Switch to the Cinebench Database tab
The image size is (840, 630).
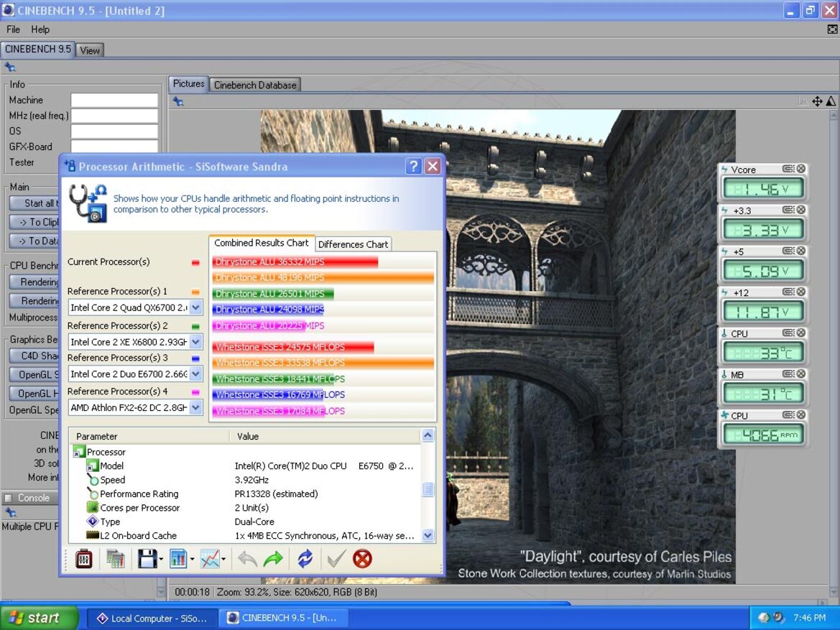pos(255,85)
